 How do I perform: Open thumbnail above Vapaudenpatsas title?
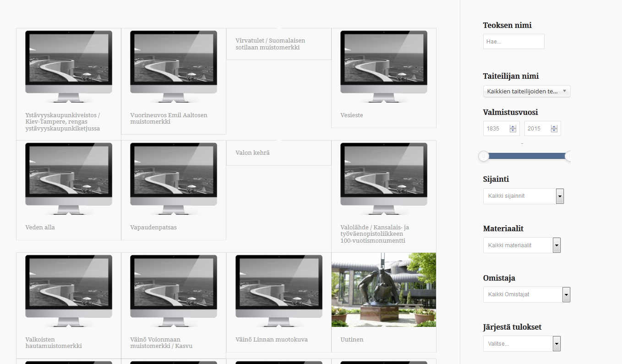click(x=174, y=179)
